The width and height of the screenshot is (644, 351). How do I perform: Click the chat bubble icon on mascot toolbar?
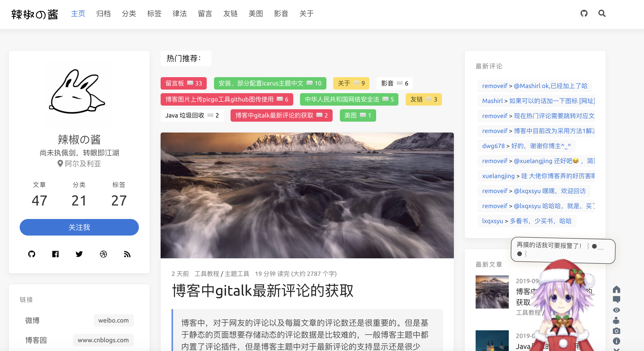[616, 299]
